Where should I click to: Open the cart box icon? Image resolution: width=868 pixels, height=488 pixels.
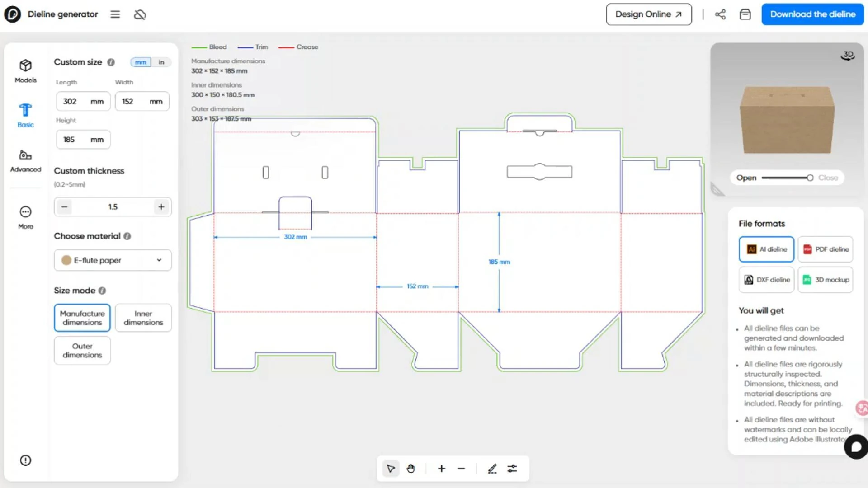pos(745,14)
